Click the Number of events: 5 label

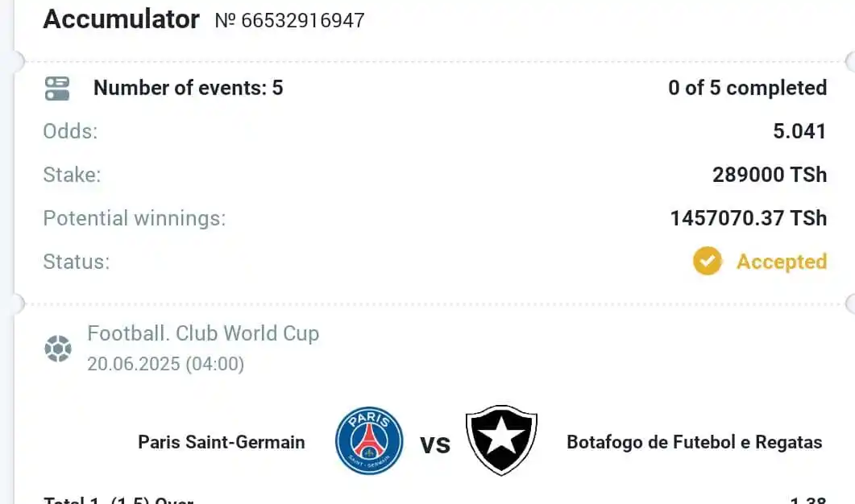pos(188,88)
